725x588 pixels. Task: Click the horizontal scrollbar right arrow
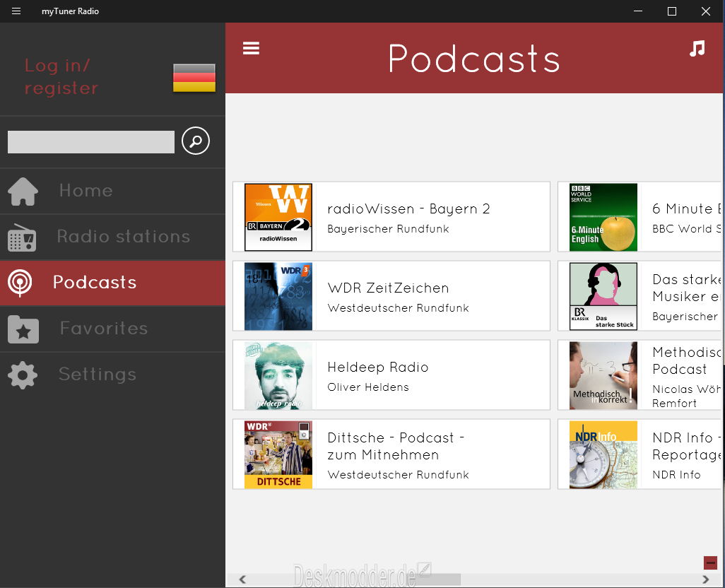point(706,579)
